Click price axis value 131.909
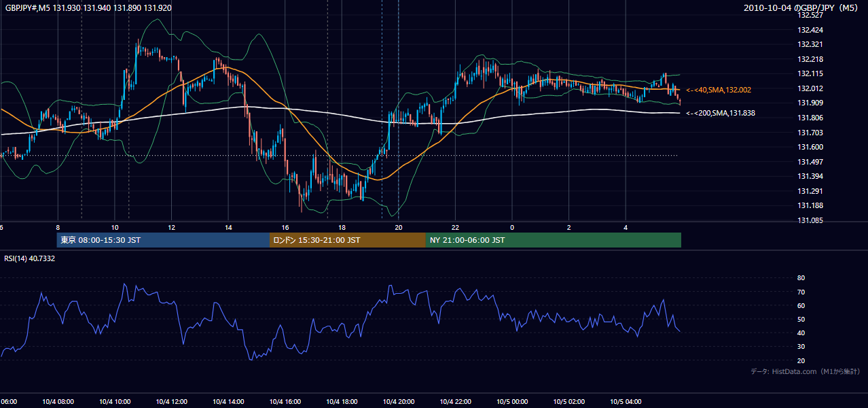This screenshot has height=408, width=868. 810,103
